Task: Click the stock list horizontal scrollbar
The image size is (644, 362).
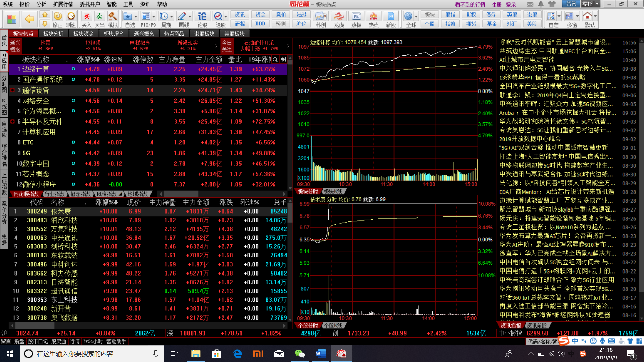Action: coord(148,325)
